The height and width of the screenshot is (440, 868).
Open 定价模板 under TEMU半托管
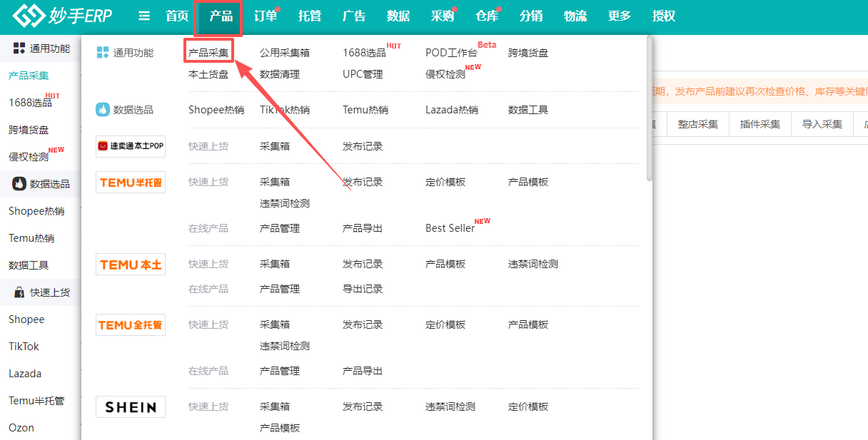(445, 182)
